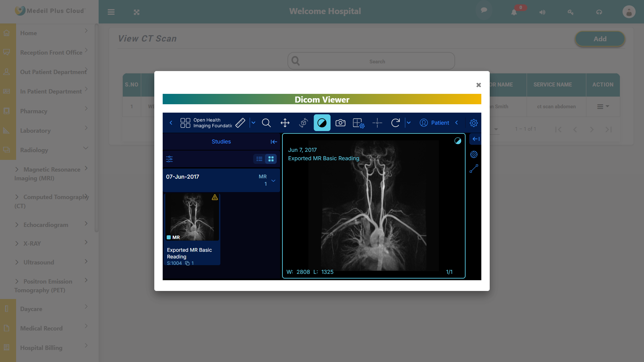Viewport: 644px width, 362px height.
Task: Switch studies to list view
Action: 259,159
